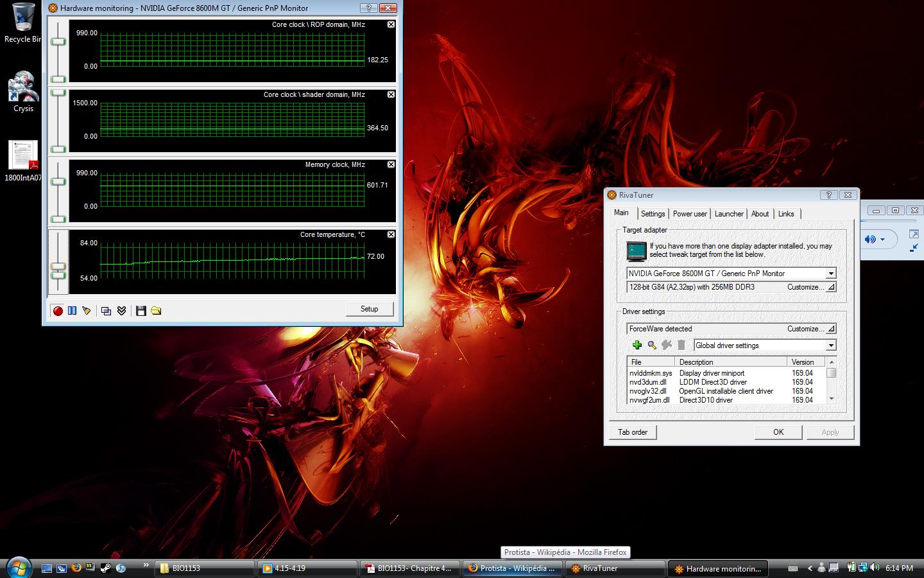Click the red record button in Hardware monitoring
The height and width of the screenshot is (578, 924).
tap(58, 311)
